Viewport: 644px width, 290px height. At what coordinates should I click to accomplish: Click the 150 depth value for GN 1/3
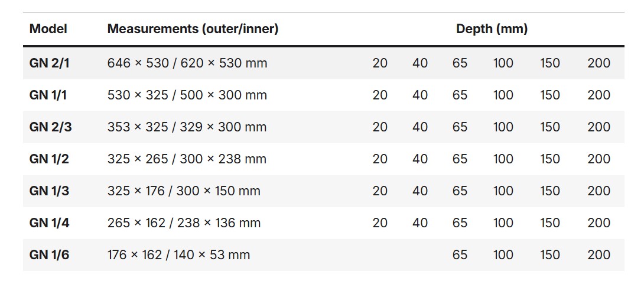(549, 191)
